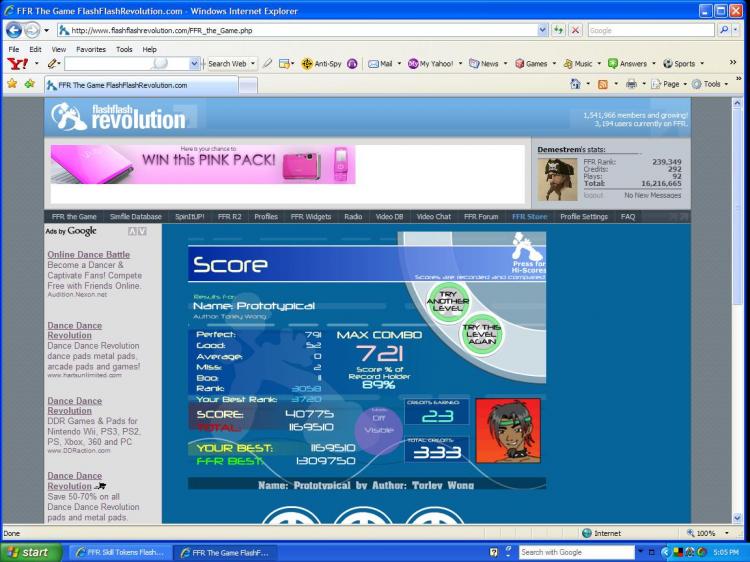Image resolution: width=750 pixels, height=562 pixels.
Task: Open the Favorites Center star icon
Action: (x=12, y=84)
